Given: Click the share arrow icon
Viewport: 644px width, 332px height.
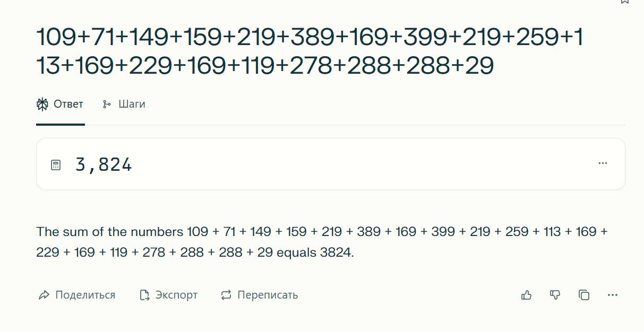Looking at the screenshot, I should [44, 295].
